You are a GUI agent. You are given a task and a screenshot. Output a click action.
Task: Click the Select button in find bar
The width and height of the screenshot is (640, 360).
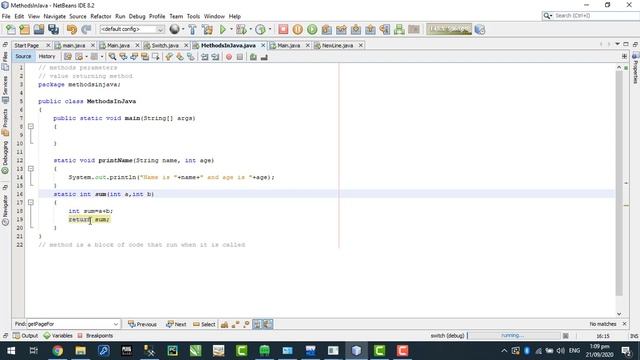coord(204,324)
